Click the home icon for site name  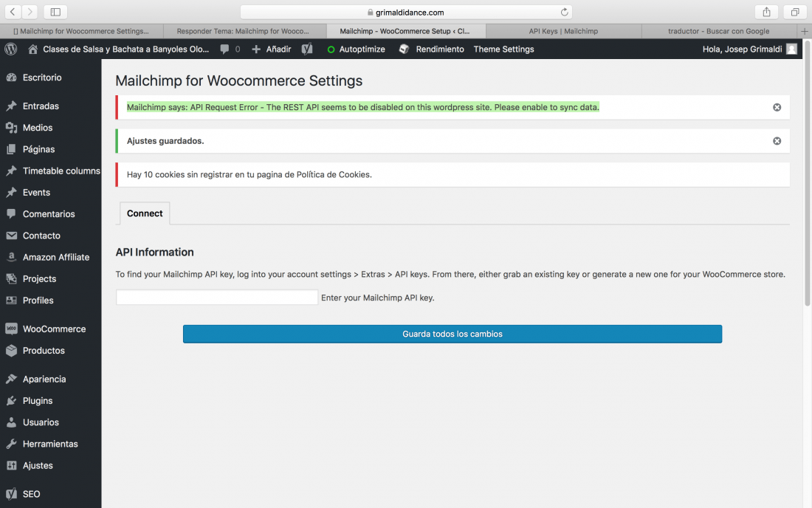(32, 49)
